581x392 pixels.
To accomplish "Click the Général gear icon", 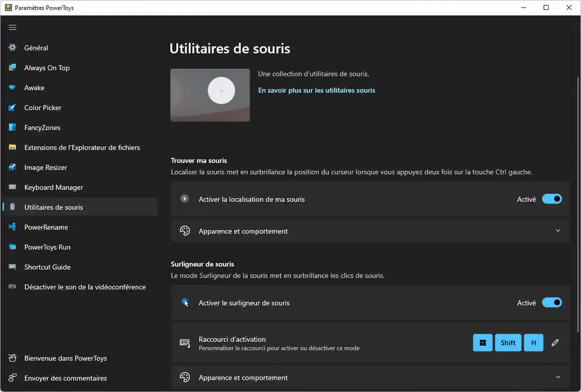I will coord(12,47).
